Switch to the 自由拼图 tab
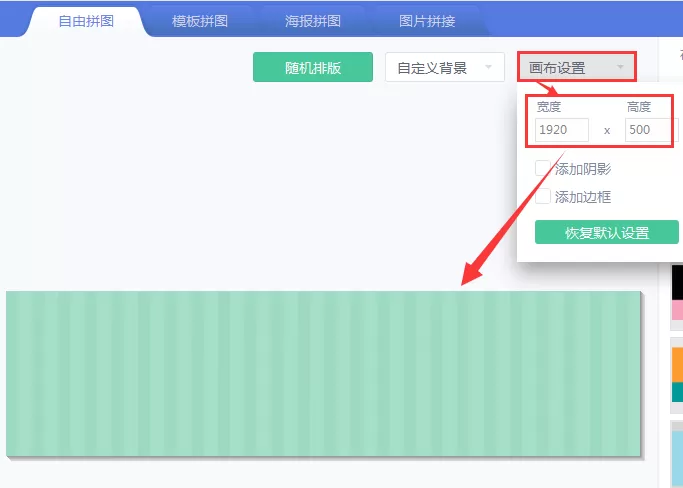 click(x=86, y=21)
